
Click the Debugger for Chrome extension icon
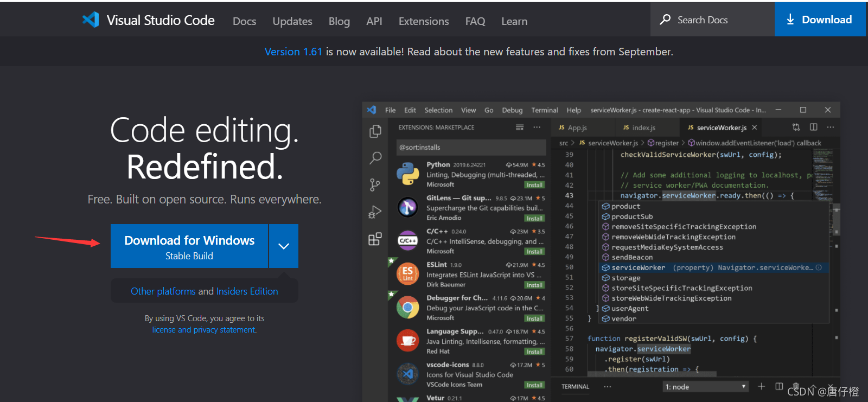pos(407,308)
